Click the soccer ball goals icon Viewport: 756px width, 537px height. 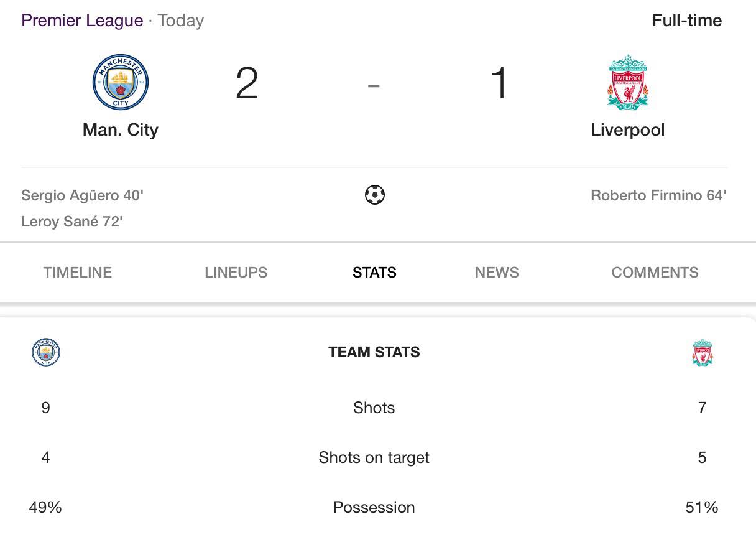(374, 195)
